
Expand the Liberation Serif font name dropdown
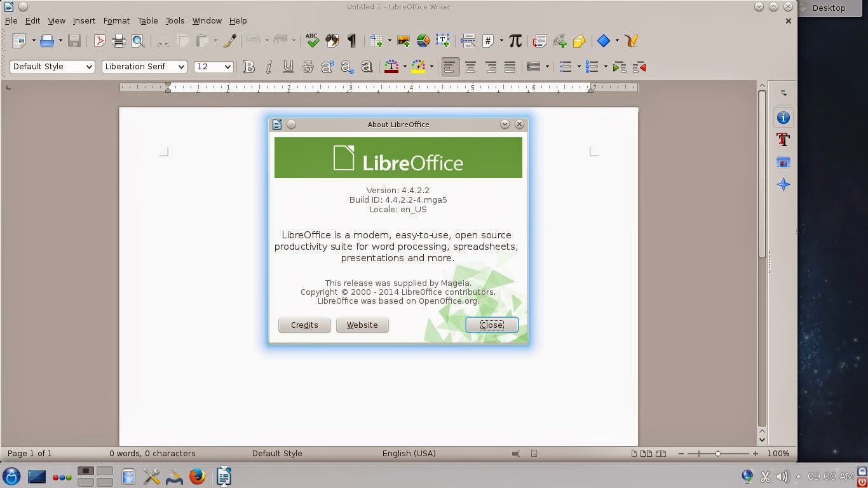pyautogui.click(x=181, y=67)
